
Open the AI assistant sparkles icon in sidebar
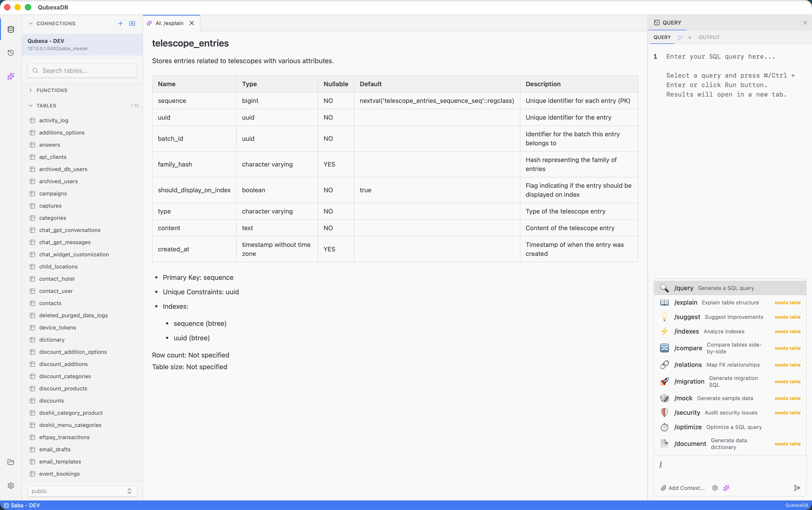click(x=10, y=76)
